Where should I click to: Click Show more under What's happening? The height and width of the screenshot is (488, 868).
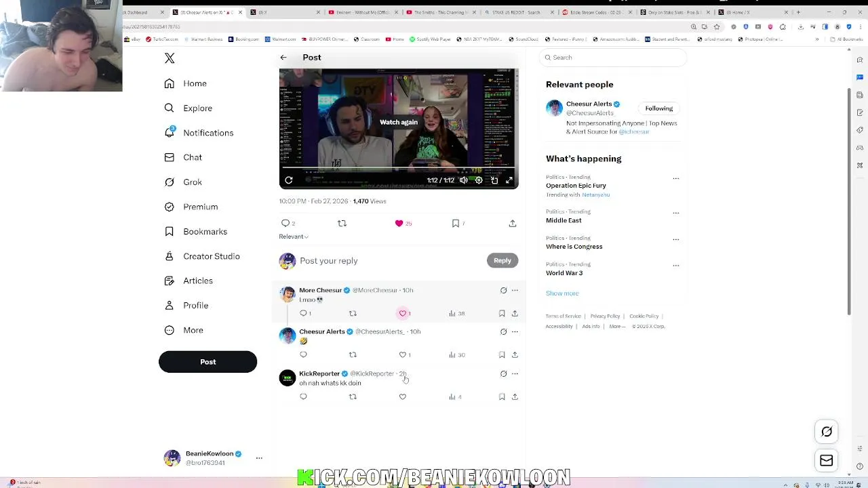(562, 293)
